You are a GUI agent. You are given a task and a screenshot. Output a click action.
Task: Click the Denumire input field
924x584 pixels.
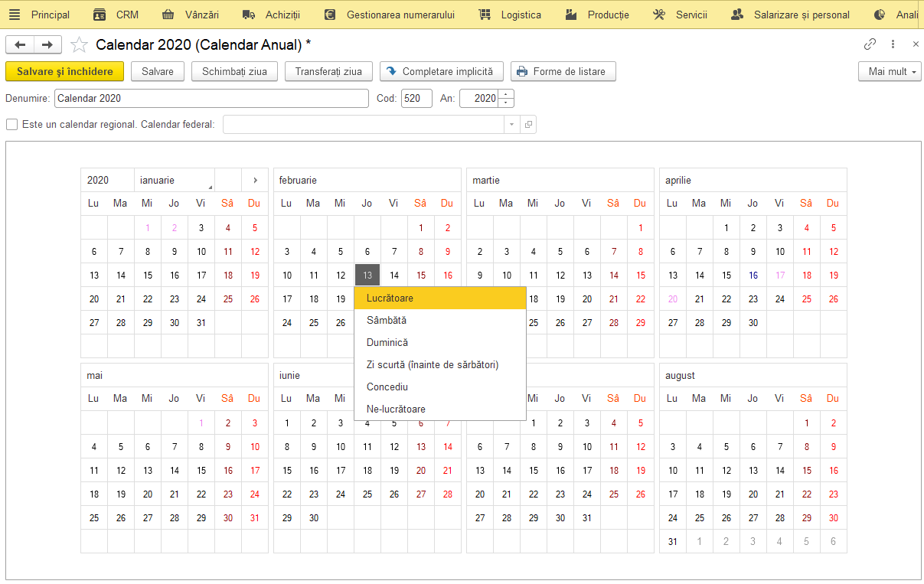(x=211, y=98)
